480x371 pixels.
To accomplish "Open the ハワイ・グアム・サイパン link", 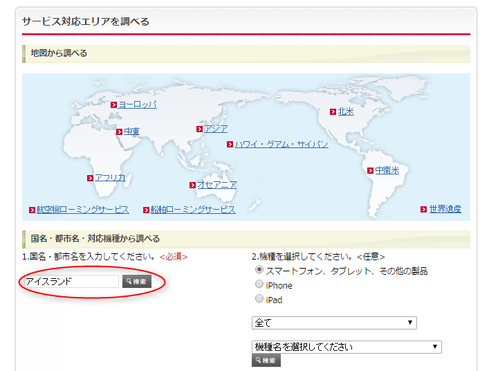I will pyautogui.click(x=281, y=144).
